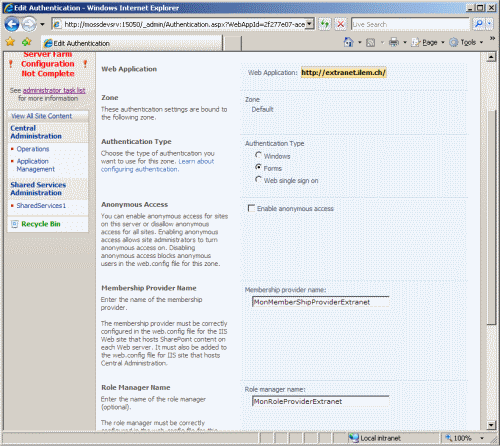Select the Edit Authentication browser tab

[x=132, y=43]
